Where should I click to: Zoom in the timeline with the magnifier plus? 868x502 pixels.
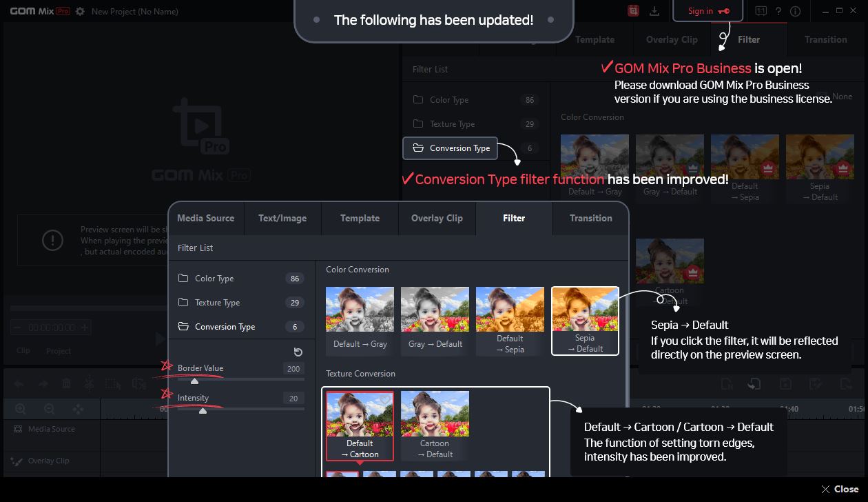21,409
